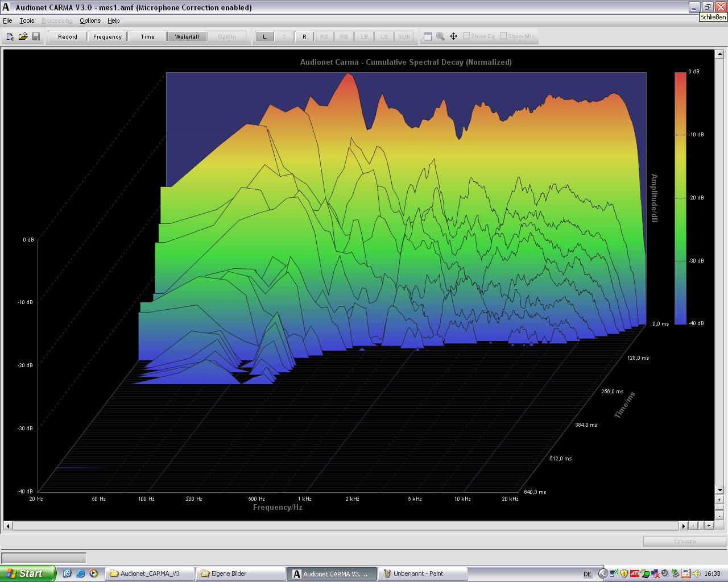Select the magnifier zoom tool

tap(440, 36)
